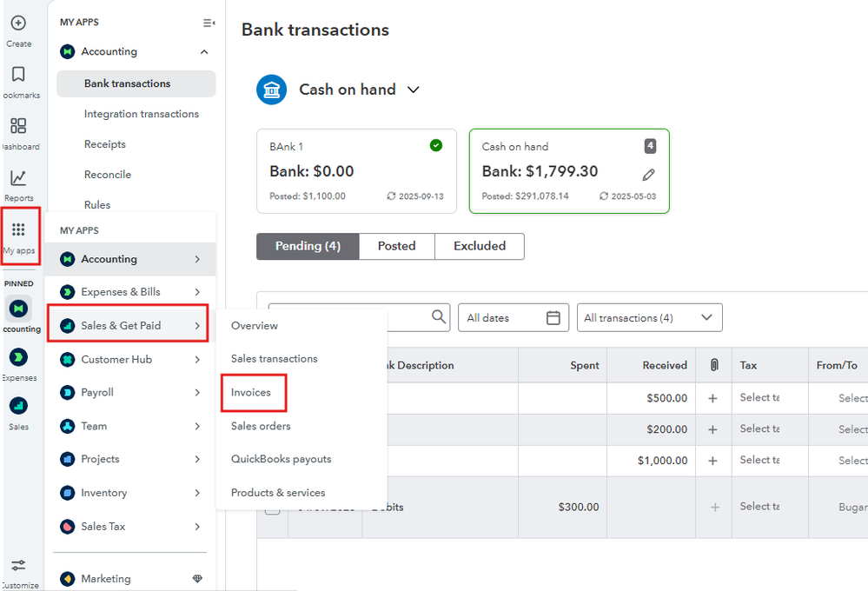Collapse the Accounting section chevron

pos(204,52)
